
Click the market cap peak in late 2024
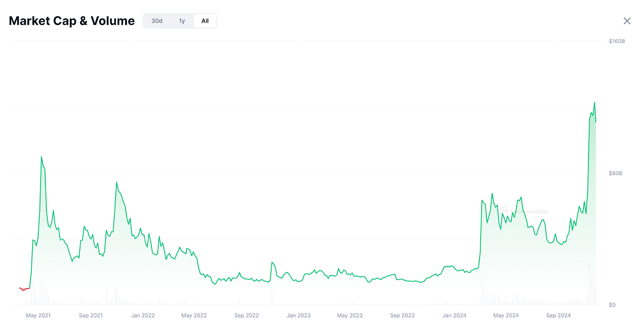[x=594, y=103]
